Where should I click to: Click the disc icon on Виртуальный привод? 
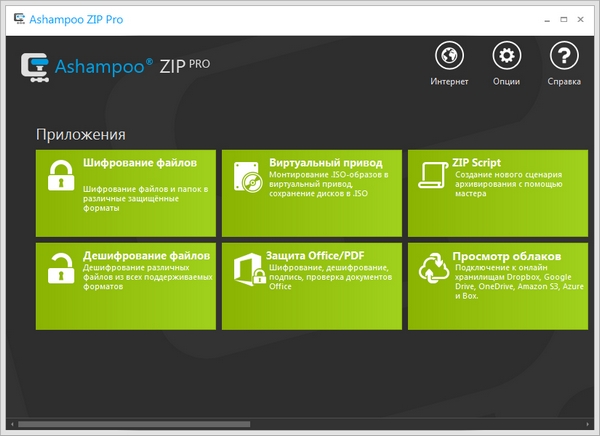coord(247,177)
